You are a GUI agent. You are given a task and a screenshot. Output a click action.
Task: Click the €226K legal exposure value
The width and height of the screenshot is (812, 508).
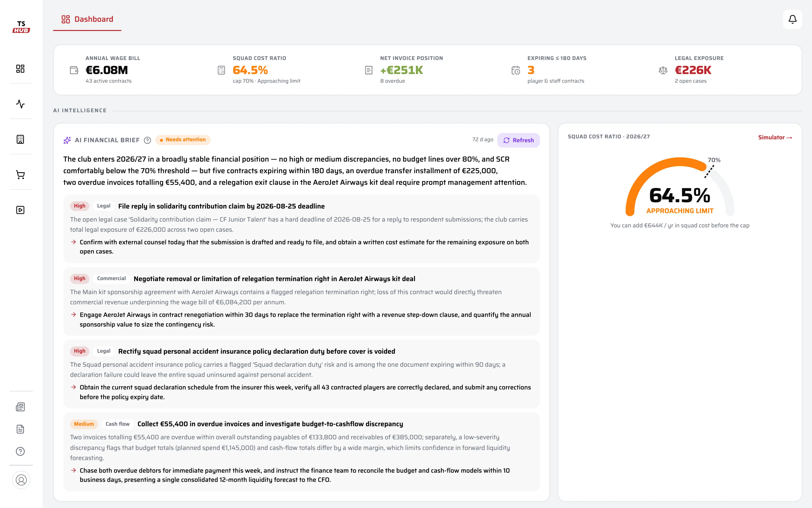[693, 70]
